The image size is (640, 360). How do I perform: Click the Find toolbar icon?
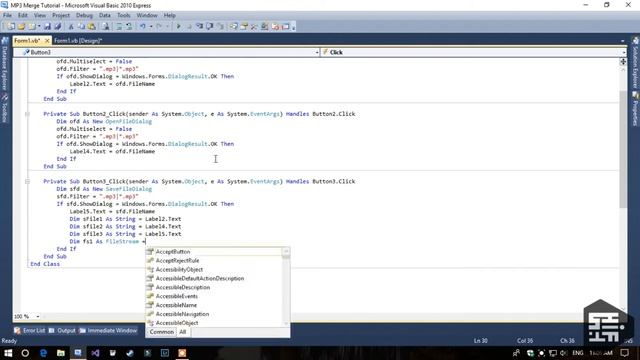[x=106, y=27]
